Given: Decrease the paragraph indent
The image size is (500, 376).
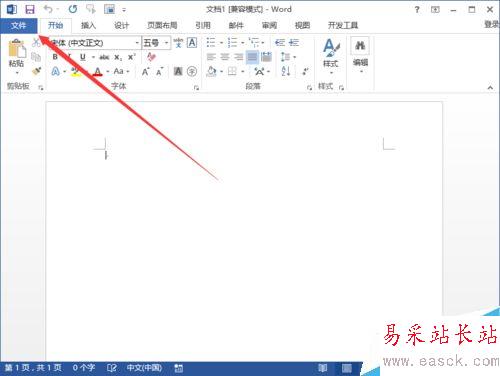Looking at the screenshot, I should pos(280,43).
